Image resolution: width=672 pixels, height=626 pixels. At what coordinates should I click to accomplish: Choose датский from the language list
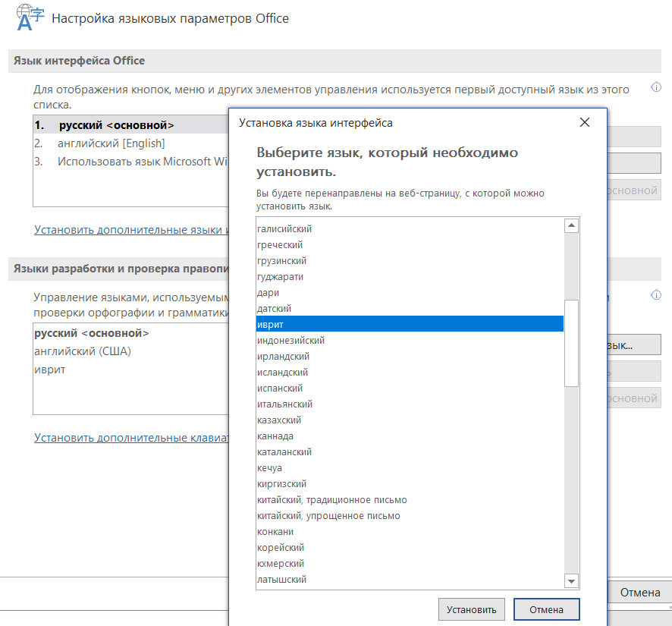click(274, 309)
